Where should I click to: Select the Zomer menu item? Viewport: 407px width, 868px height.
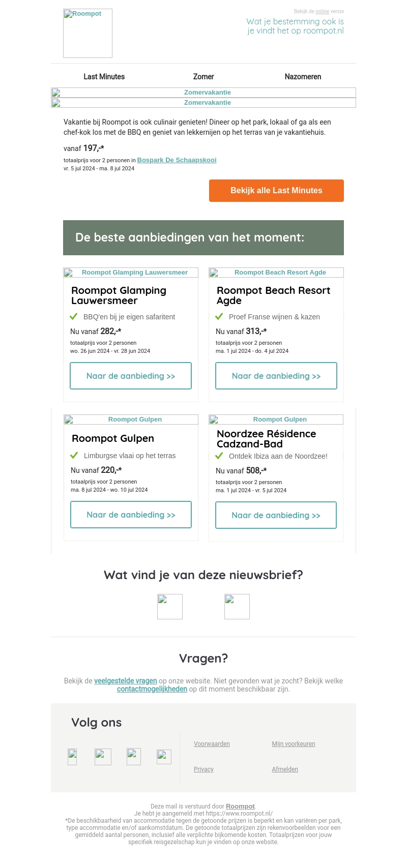(203, 77)
